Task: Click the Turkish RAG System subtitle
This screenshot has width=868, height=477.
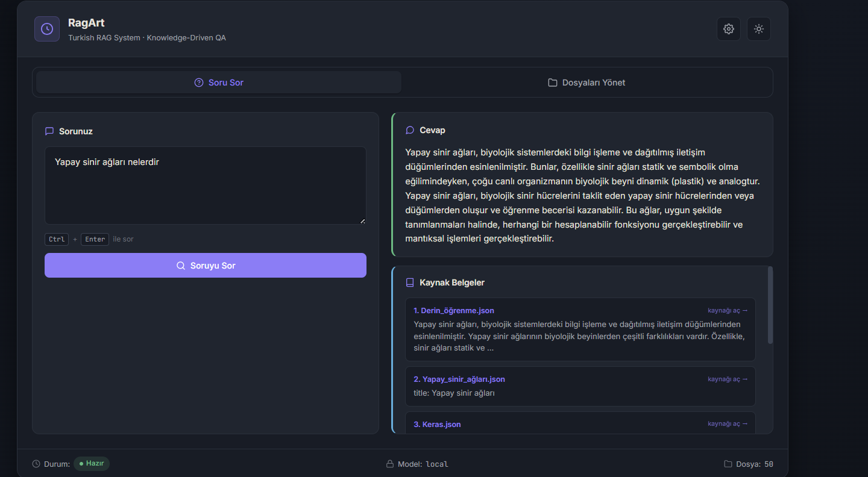Action: tap(147, 37)
